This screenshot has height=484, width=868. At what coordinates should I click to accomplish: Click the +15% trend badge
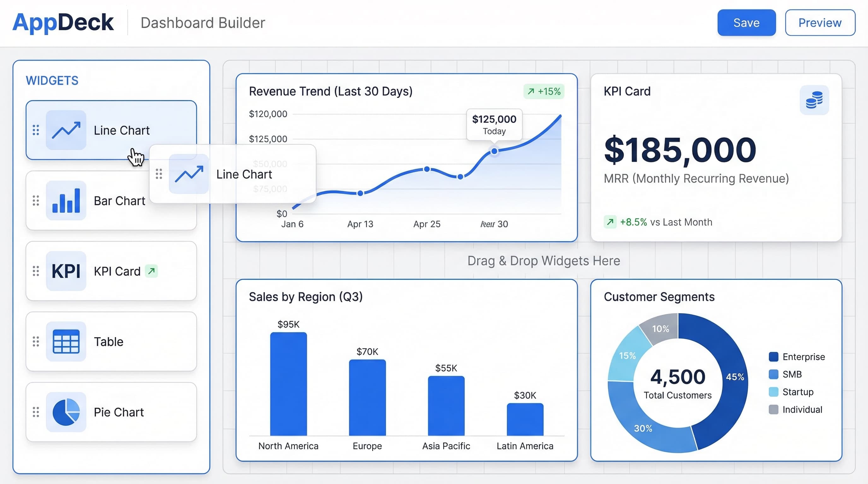point(544,92)
